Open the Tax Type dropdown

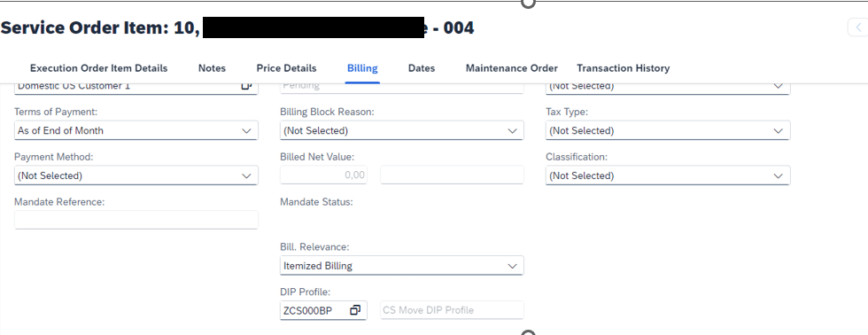(x=668, y=130)
